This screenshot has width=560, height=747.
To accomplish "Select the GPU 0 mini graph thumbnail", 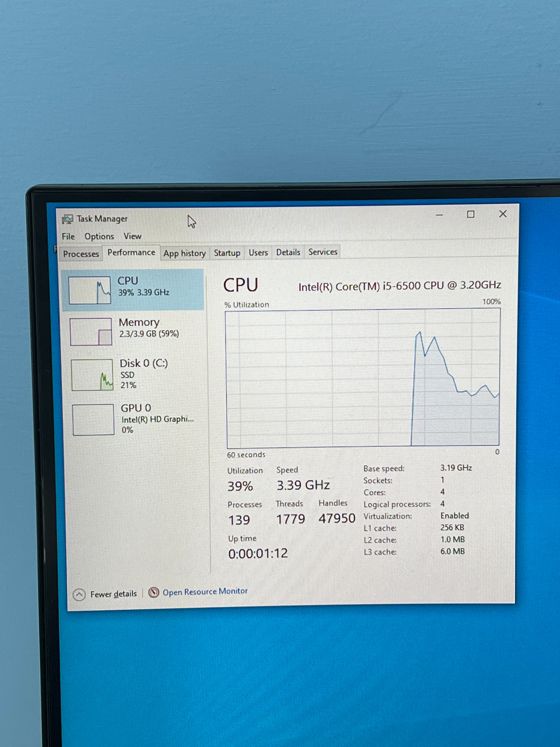I will coord(93,419).
